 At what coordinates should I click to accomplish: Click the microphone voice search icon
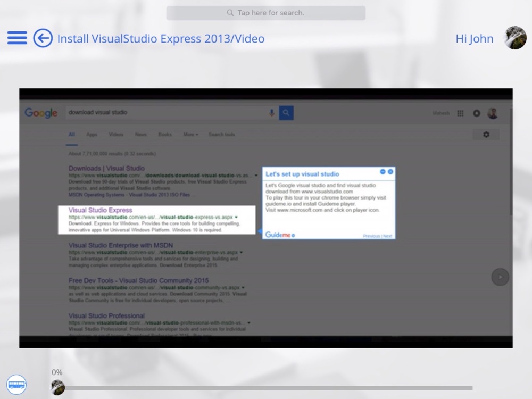click(271, 113)
